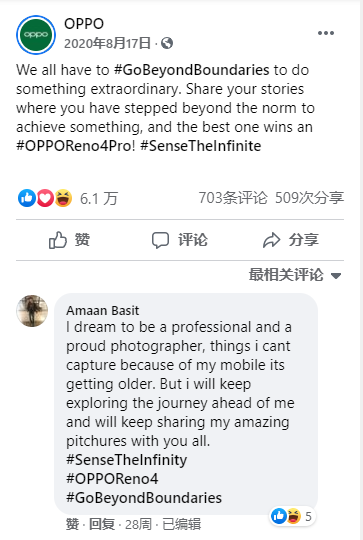The width and height of the screenshot is (363, 540).
Task: Click the globe public-visibility icon
Action: point(167,43)
